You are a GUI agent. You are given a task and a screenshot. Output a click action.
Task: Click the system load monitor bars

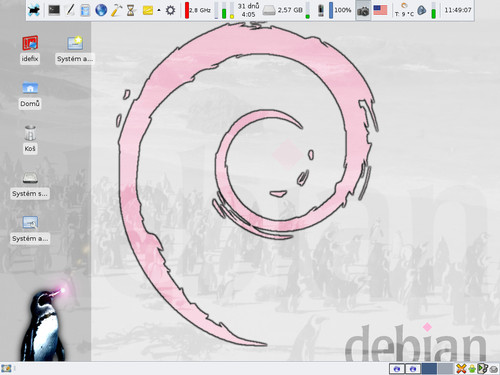coord(224,10)
